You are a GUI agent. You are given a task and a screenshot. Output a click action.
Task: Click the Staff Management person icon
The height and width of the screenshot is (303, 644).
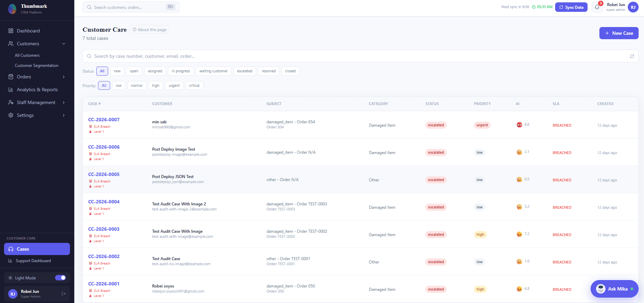click(x=11, y=102)
